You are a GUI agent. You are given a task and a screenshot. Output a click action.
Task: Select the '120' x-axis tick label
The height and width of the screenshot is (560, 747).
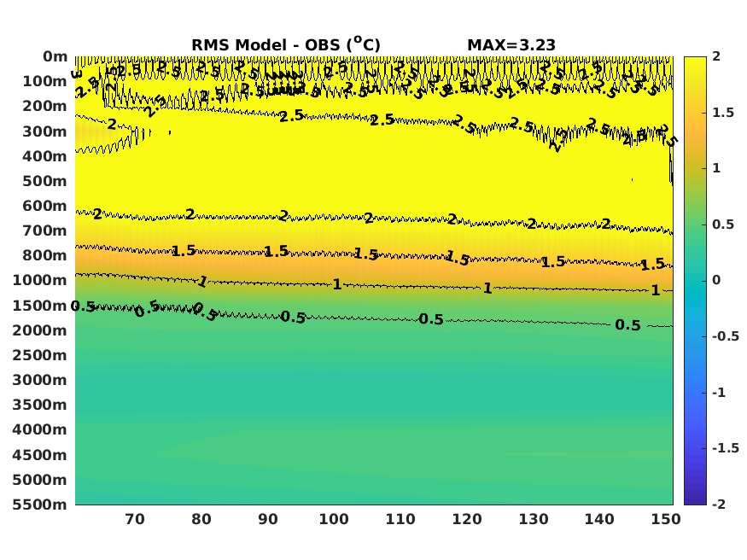467,519
